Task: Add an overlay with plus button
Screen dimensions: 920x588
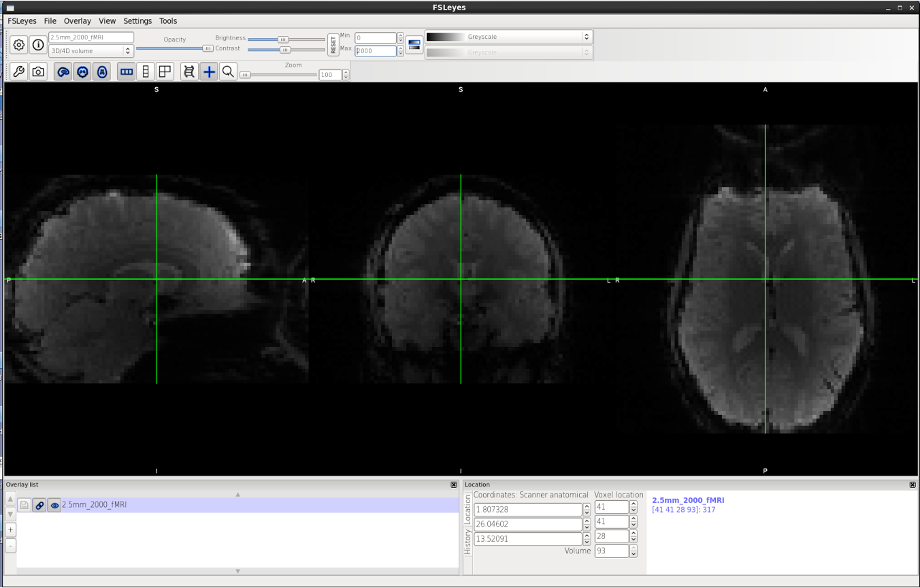Action: point(10,529)
